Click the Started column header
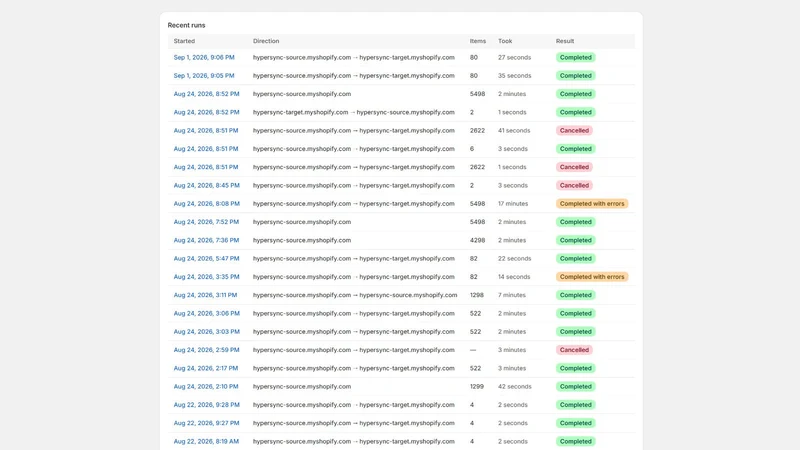800x450 pixels. 184,41
